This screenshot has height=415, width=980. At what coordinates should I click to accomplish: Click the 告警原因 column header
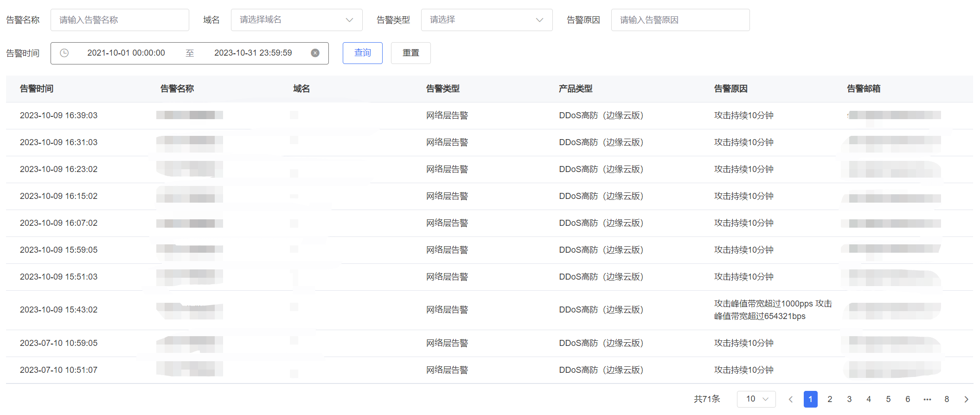(x=731, y=89)
